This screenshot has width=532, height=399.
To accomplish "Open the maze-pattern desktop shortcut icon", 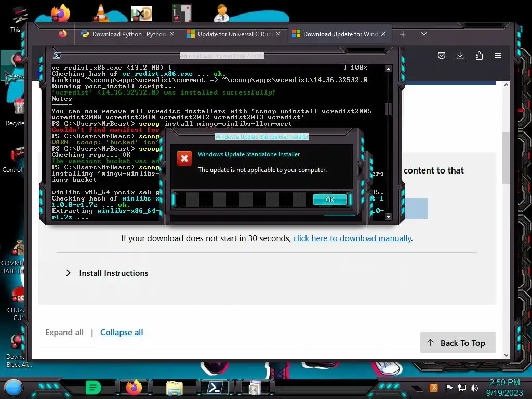I will (182, 13).
